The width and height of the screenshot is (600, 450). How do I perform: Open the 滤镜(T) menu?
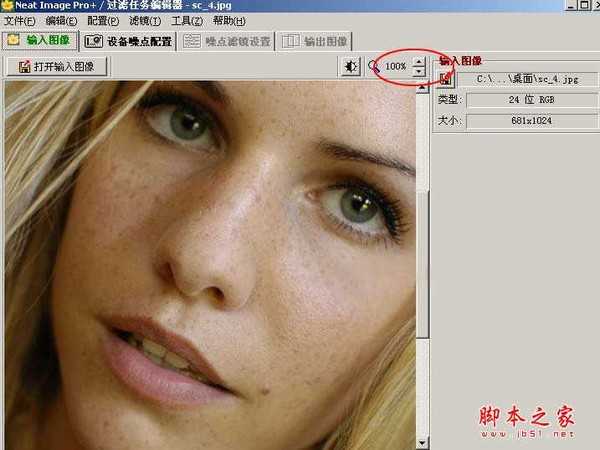[x=145, y=21]
